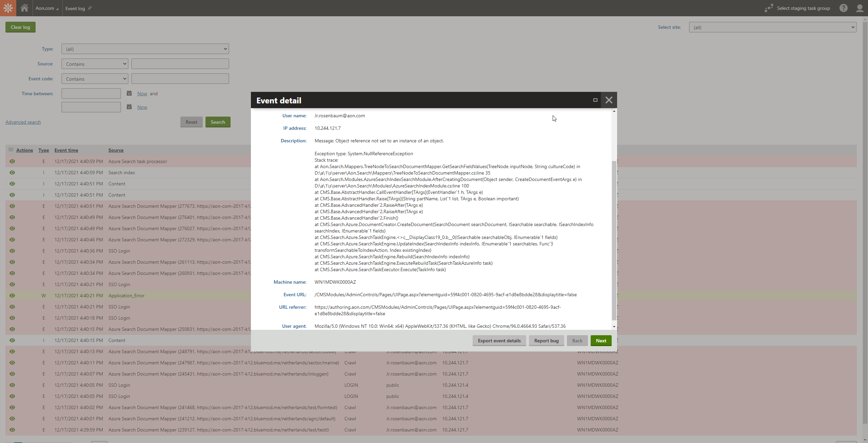868x443 pixels.
Task: Pin the Event log breadcrumb
Action: pyautogui.click(x=90, y=8)
